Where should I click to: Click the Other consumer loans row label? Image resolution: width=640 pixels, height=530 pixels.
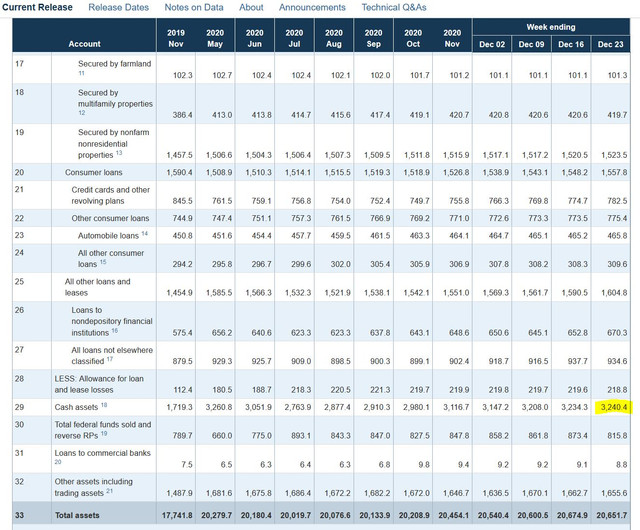click(110, 218)
